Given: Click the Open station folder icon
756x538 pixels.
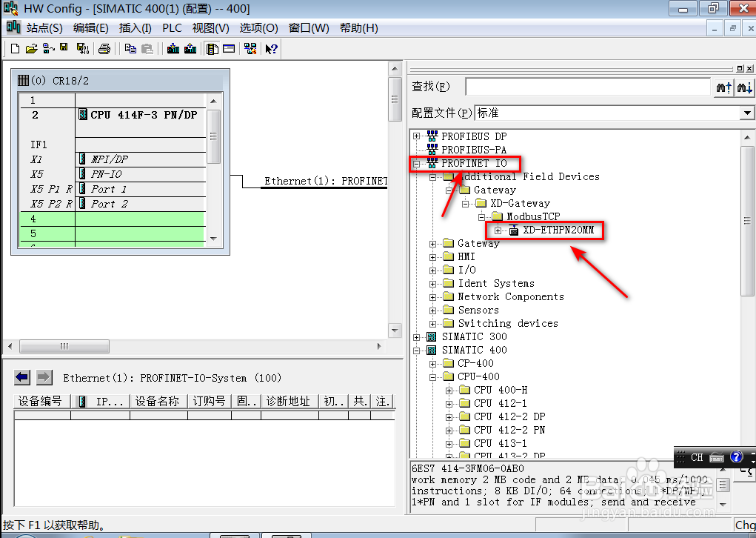Looking at the screenshot, I should click(x=31, y=49).
